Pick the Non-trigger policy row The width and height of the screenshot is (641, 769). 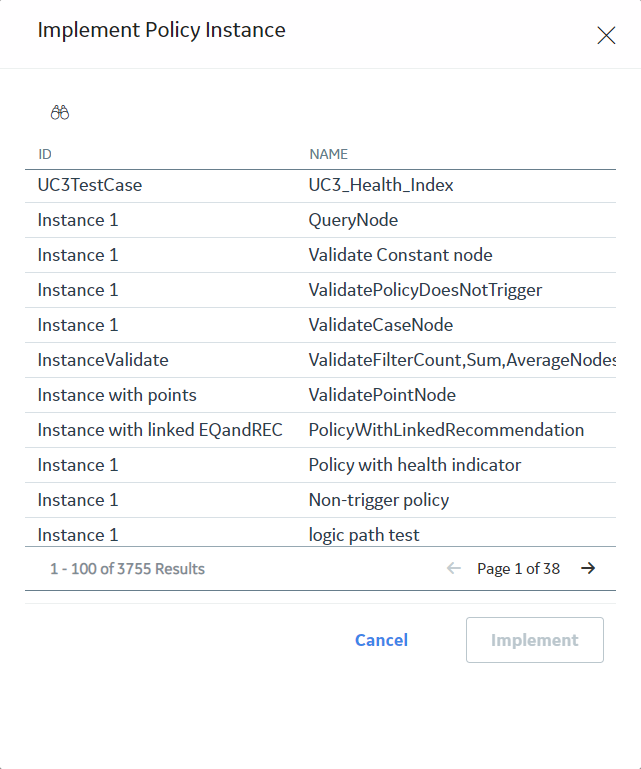click(320, 500)
